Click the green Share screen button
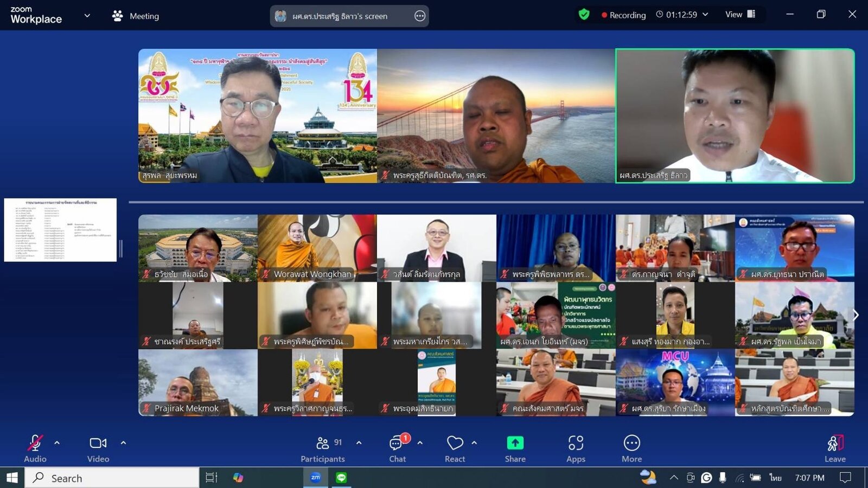Viewport: 868px width, 488px height. click(x=515, y=448)
